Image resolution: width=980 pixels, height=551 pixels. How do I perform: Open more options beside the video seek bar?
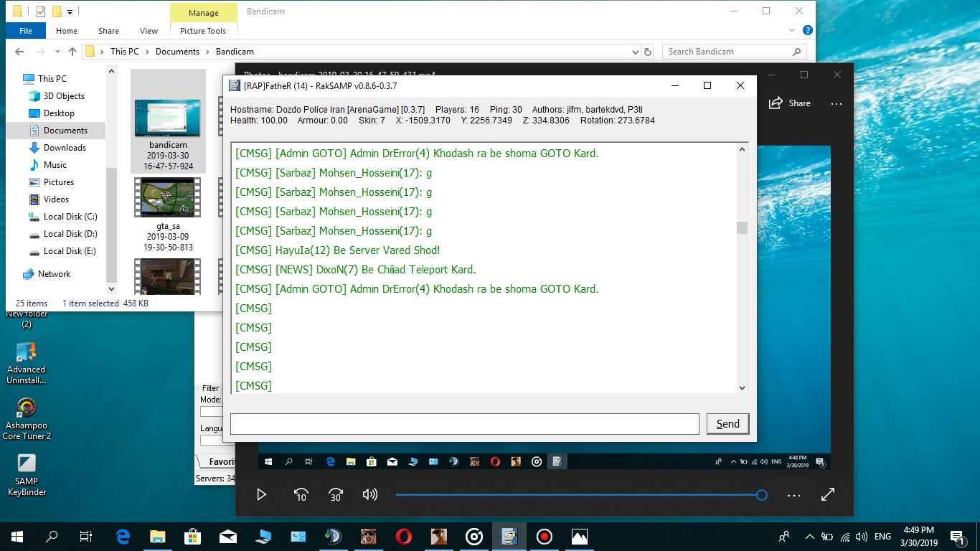[793, 495]
